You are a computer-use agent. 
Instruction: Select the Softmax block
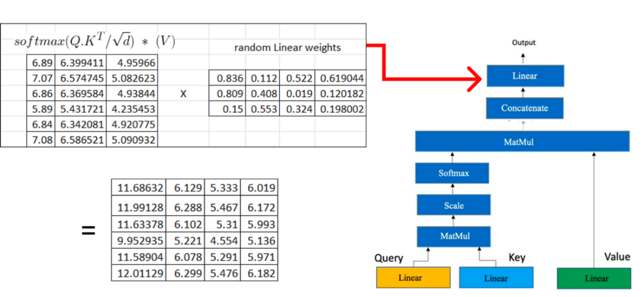pyautogui.click(x=452, y=173)
